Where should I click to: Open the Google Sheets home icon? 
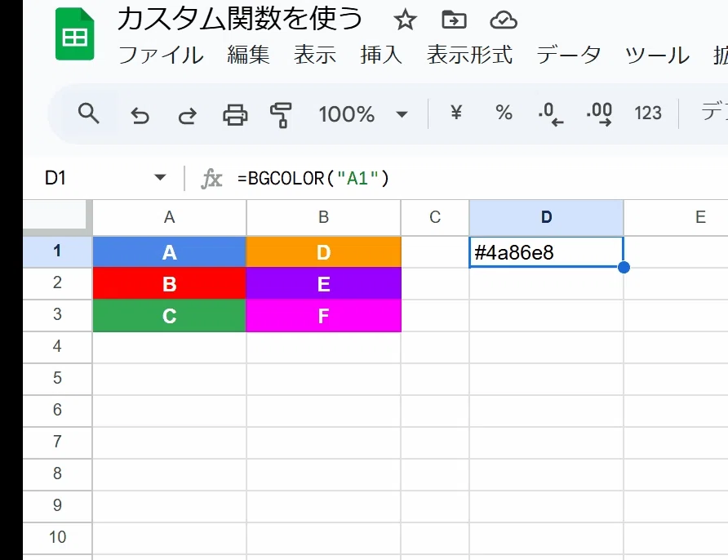coord(75,34)
